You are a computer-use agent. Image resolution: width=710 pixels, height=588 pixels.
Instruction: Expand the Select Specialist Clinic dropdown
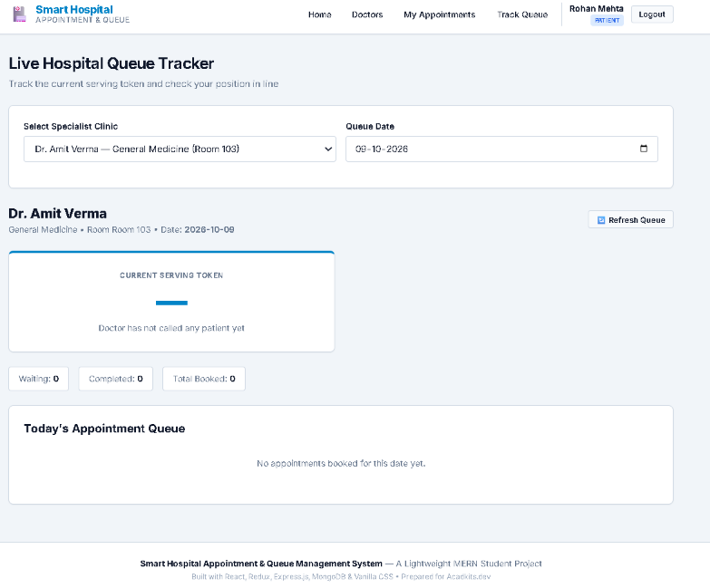(x=180, y=149)
